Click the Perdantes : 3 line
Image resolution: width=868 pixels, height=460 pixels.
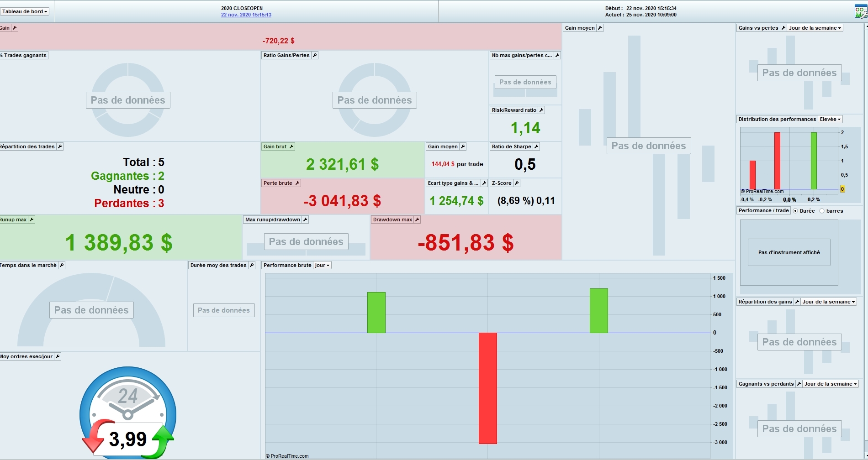point(129,203)
